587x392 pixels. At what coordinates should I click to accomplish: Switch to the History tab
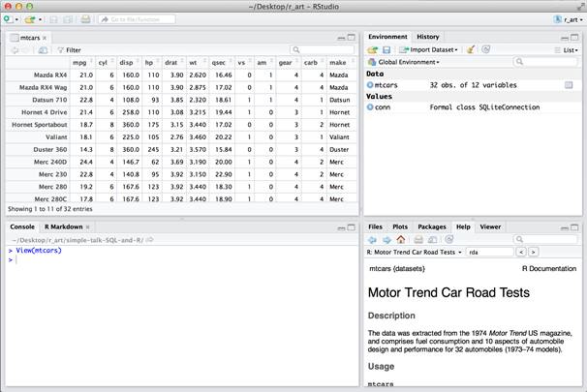(x=427, y=37)
